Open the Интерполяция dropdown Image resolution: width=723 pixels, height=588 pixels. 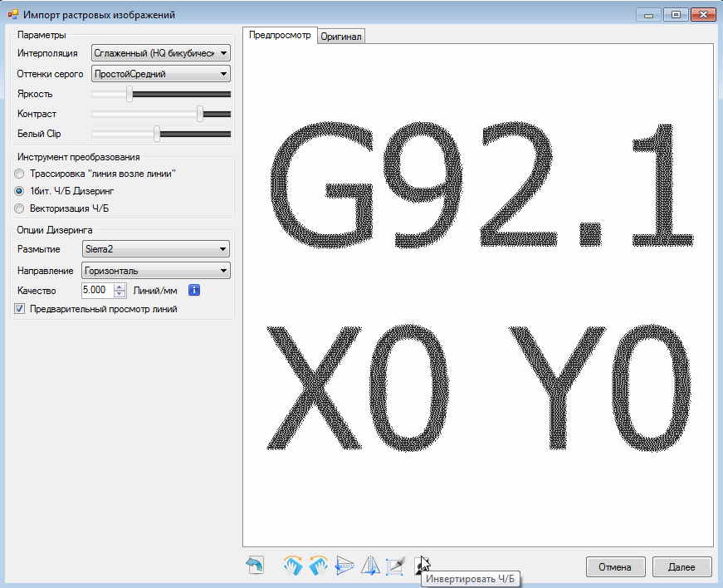click(x=160, y=53)
